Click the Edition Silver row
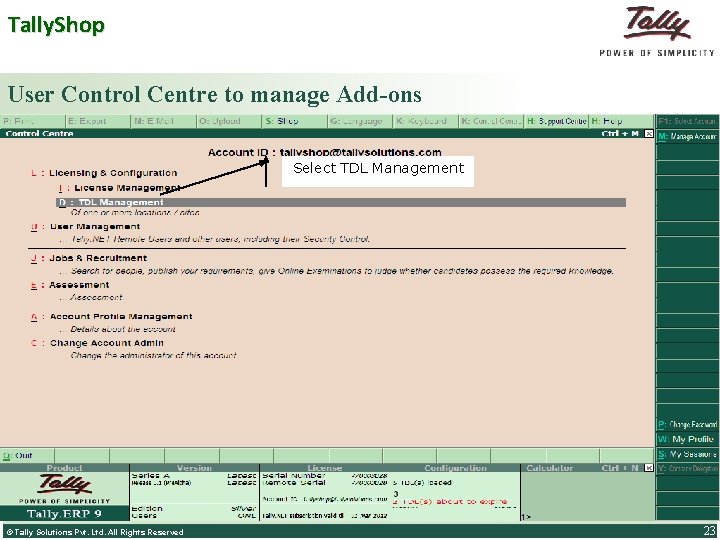The width and height of the screenshot is (720, 540). click(194, 508)
